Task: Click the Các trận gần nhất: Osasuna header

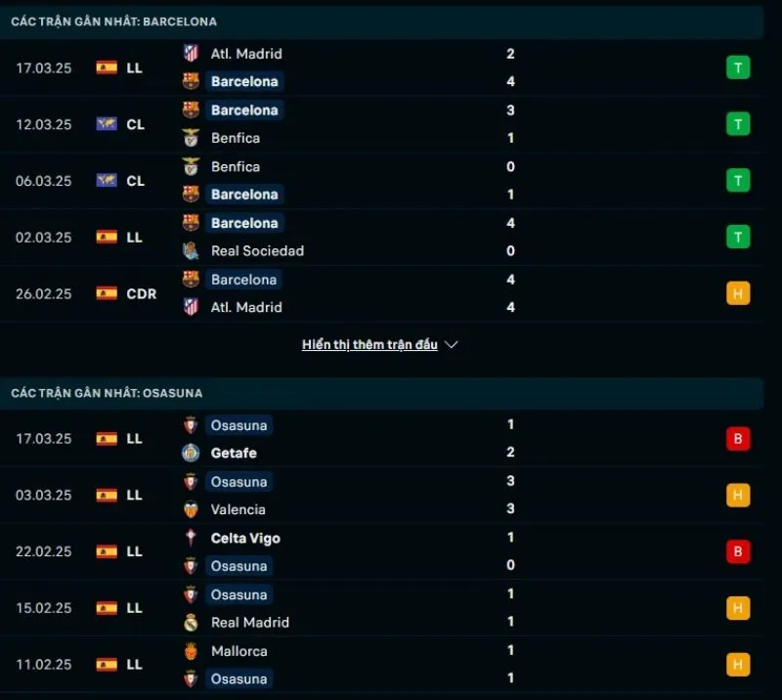Action: [108, 393]
